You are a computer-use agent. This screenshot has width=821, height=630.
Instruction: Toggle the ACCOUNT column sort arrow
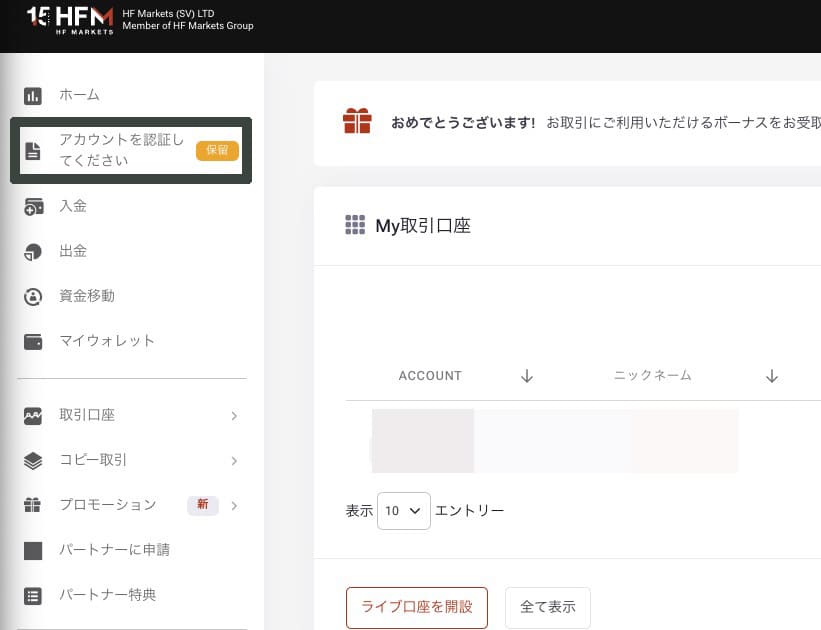coord(527,376)
